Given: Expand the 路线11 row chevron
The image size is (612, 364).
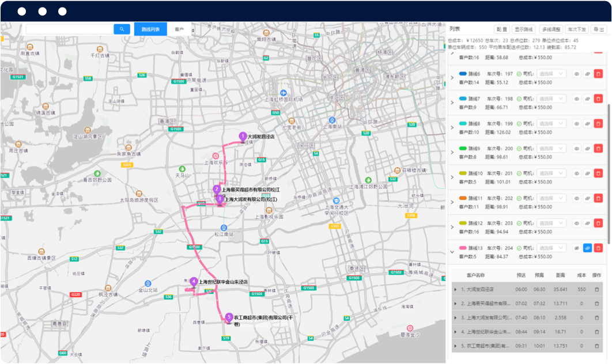Looking at the screenshot, I should click(452, 202).
